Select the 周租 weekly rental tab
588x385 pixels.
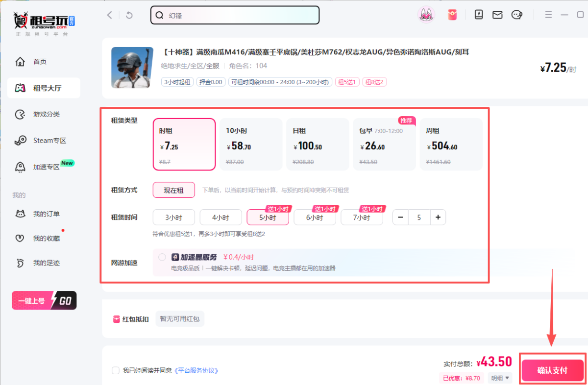coord(450,144)
